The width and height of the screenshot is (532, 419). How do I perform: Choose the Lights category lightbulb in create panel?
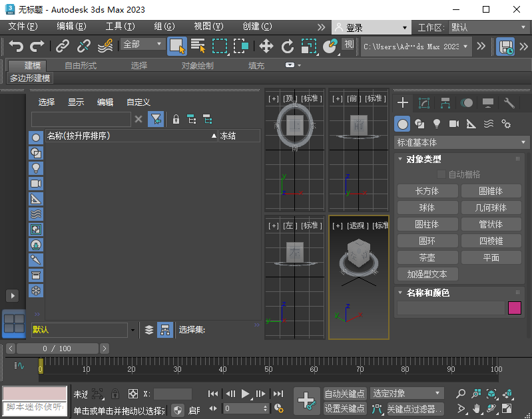(x=437, y=124)
